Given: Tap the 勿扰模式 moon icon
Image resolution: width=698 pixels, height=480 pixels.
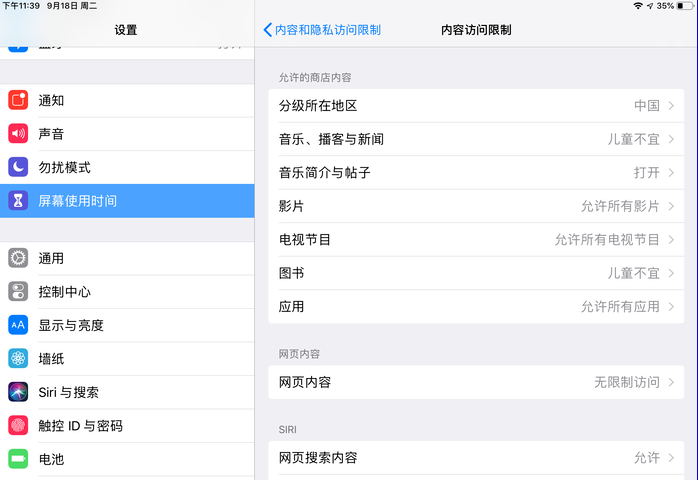Looking at the screenshot, I should click(x=18, y=167).
